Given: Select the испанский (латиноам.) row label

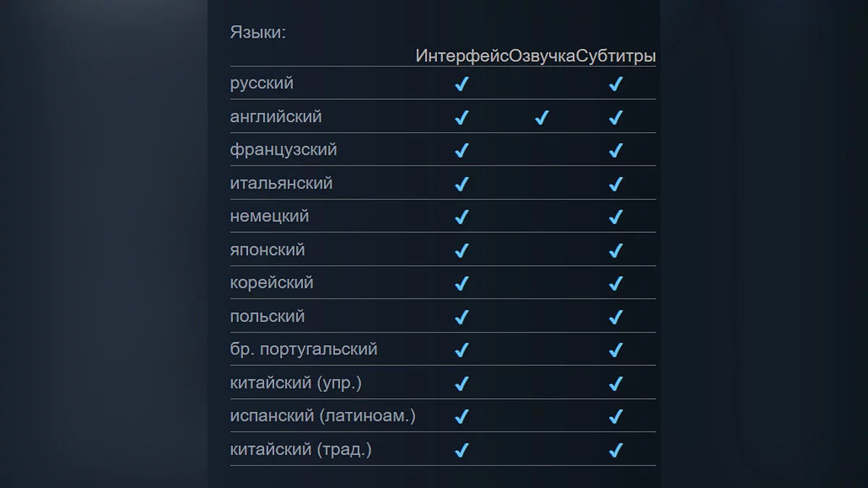Looking at the screenshot, I should click(323, 416).
